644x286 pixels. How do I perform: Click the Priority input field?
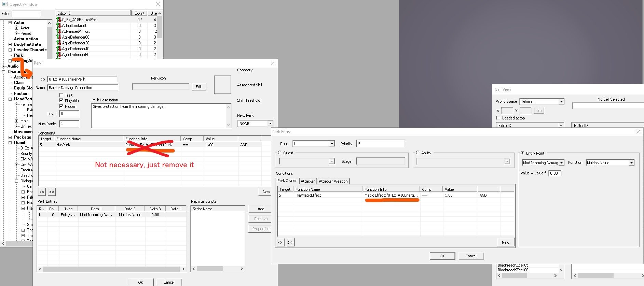(380, 143)
